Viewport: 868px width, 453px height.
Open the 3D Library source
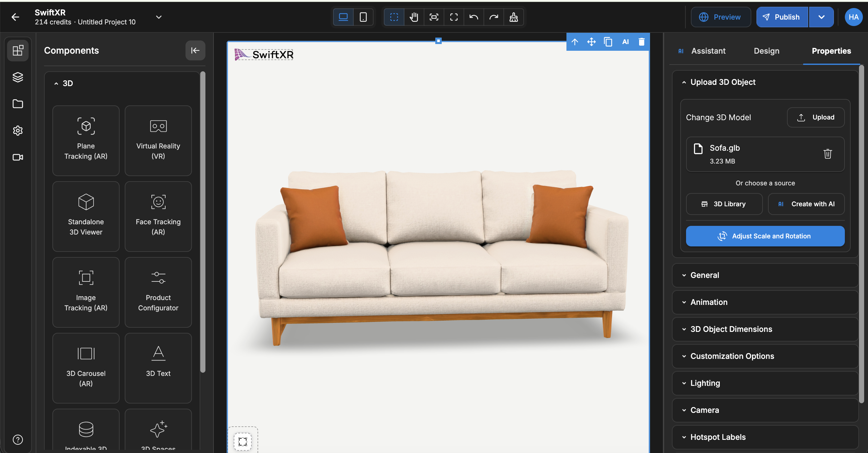[x=724, y=204]
